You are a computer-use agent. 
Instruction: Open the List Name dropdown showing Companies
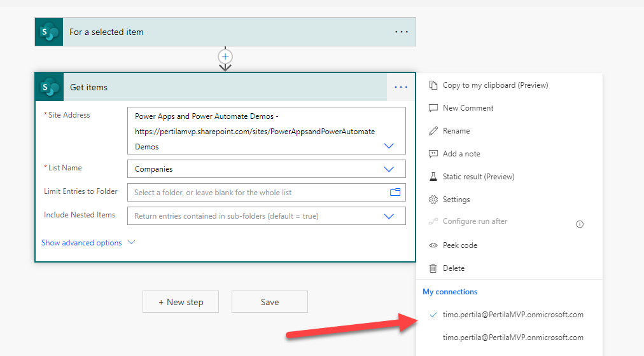389,169
